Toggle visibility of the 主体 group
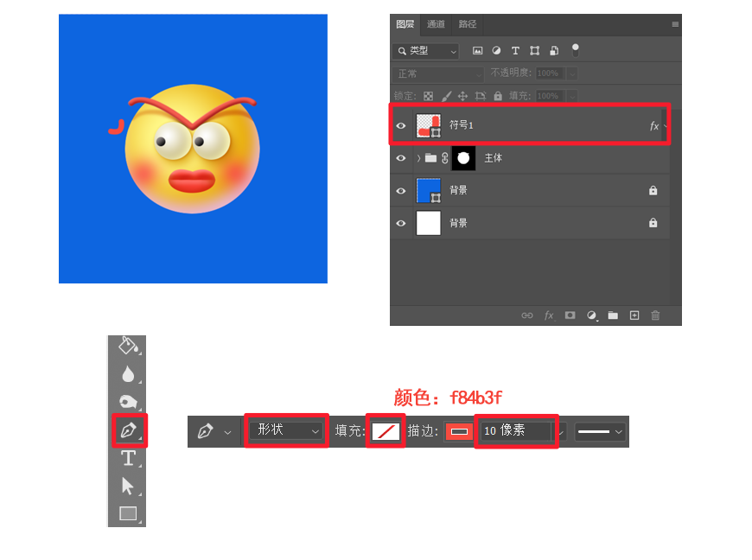The height and width of the screenshot is (560, 752). pos(401,158)
